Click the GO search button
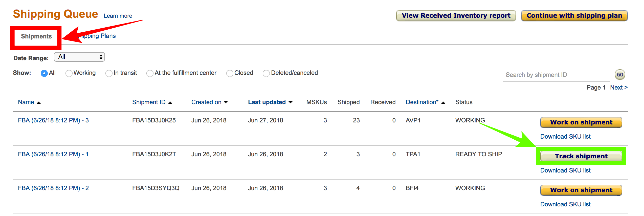Image resolution: width=644 pixels, height=216 pixels. click(x=620, y=75)
